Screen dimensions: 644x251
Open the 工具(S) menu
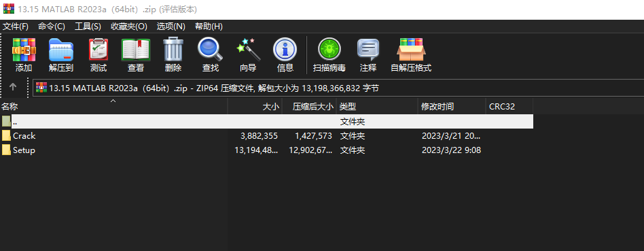pyautogui.click(x=88, y=27)
